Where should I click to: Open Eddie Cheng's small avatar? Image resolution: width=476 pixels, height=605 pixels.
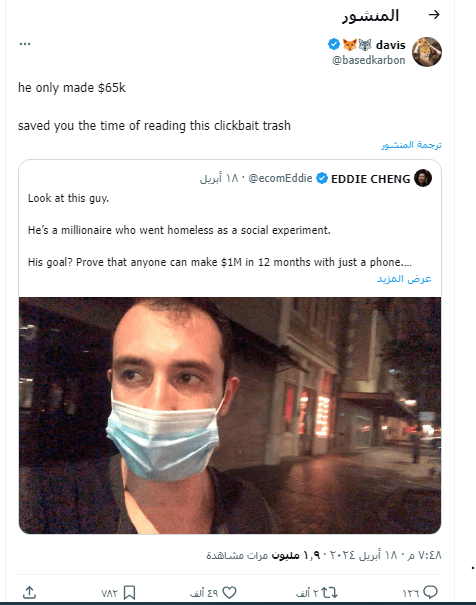coord(423,178)
